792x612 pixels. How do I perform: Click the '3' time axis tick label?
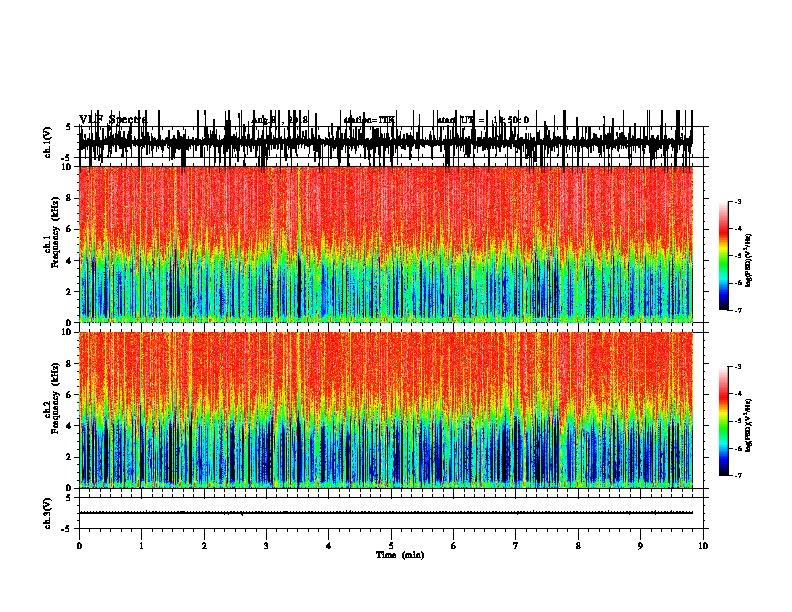(266, 546)
